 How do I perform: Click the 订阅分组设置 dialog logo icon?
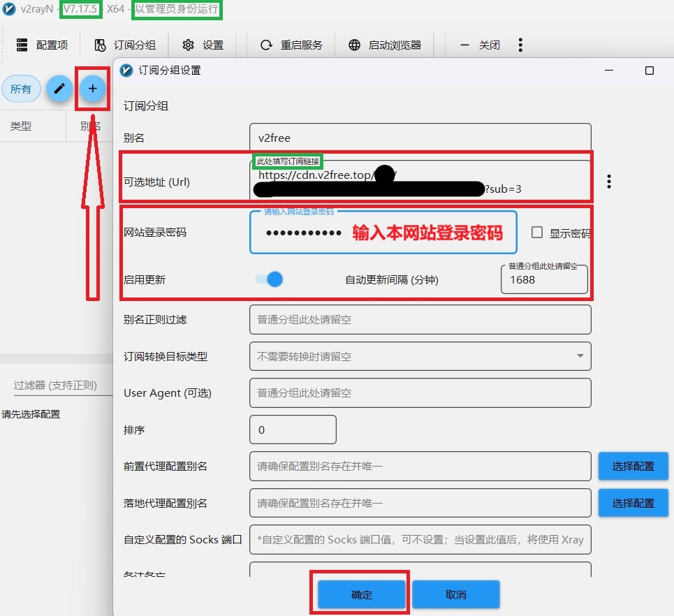coord(126,70)
